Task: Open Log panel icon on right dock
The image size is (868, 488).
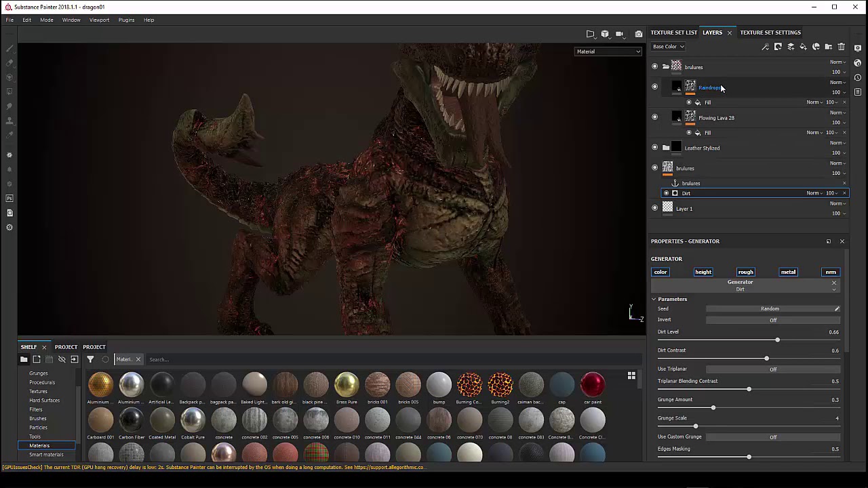Action: (858, 92)
